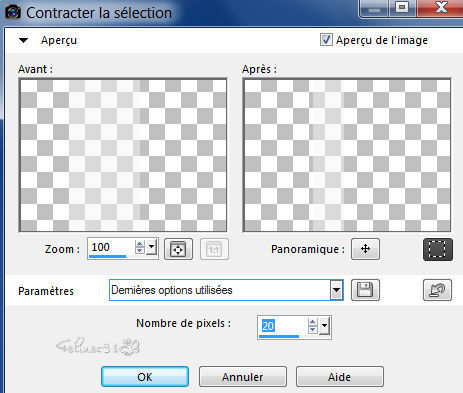Open help with the Aide button
Viewport: 463px width, 393px height.
point(340,377)
